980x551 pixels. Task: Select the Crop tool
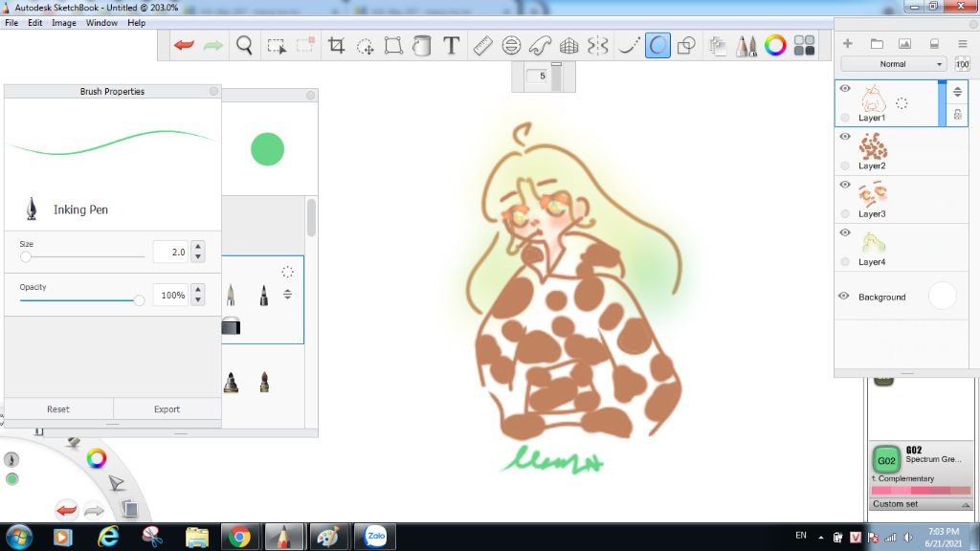click(336, 45)
